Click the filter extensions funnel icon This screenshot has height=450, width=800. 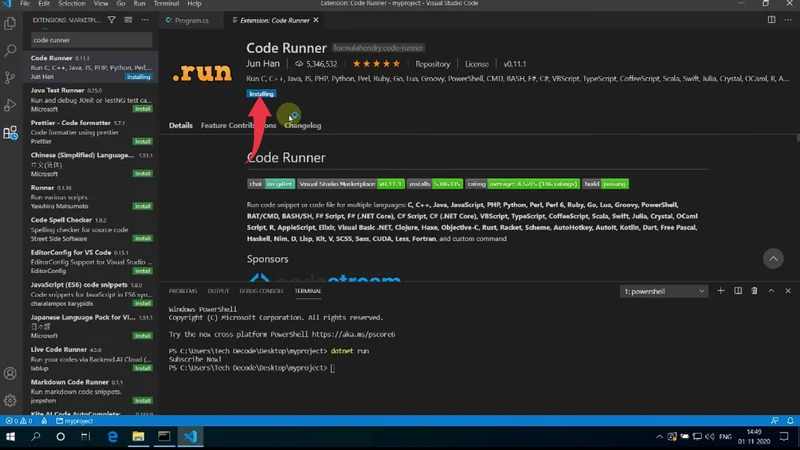tap(111, 20)
